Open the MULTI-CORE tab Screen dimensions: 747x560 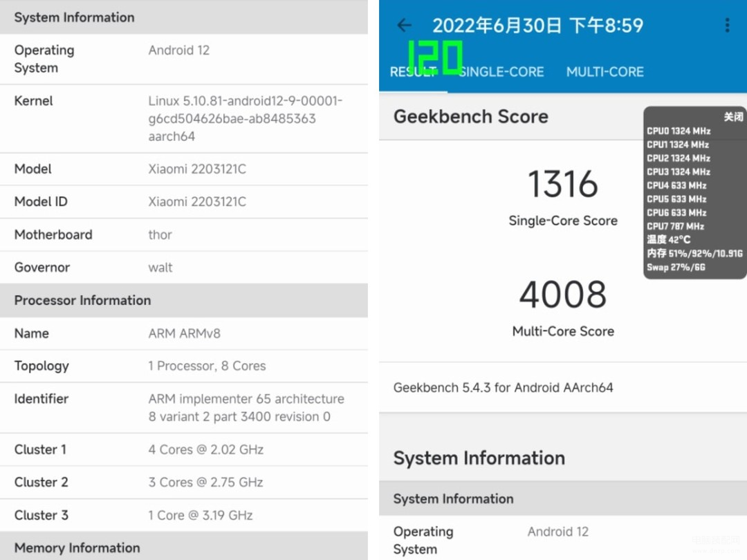pyautogui.click(x=605, y=72)
